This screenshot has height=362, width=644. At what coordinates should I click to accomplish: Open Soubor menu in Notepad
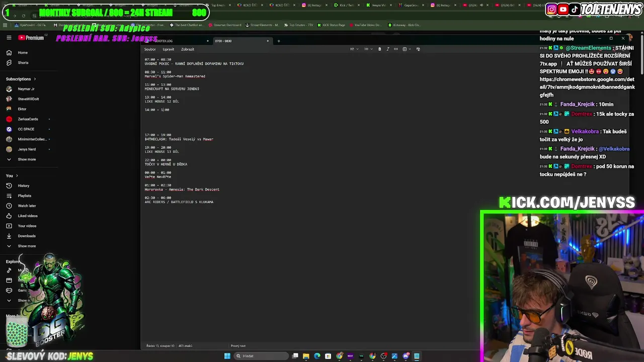[x=150, y=49]
